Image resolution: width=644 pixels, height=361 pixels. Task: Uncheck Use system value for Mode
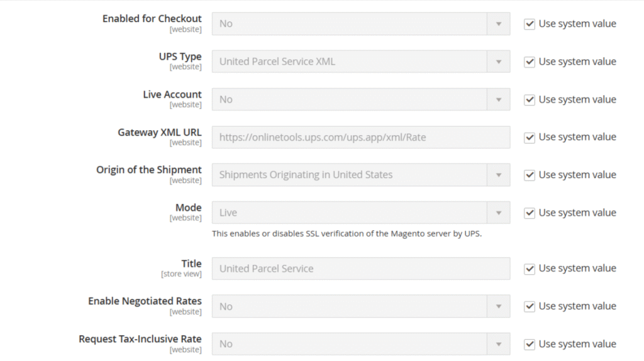coord(530,213)
